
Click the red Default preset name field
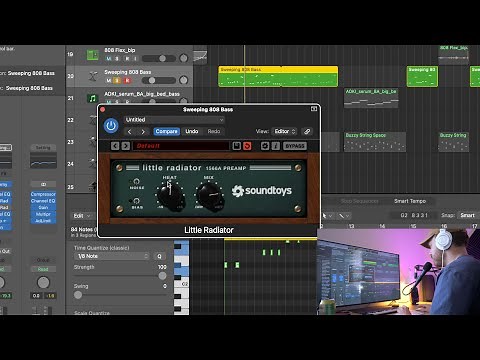181,146
